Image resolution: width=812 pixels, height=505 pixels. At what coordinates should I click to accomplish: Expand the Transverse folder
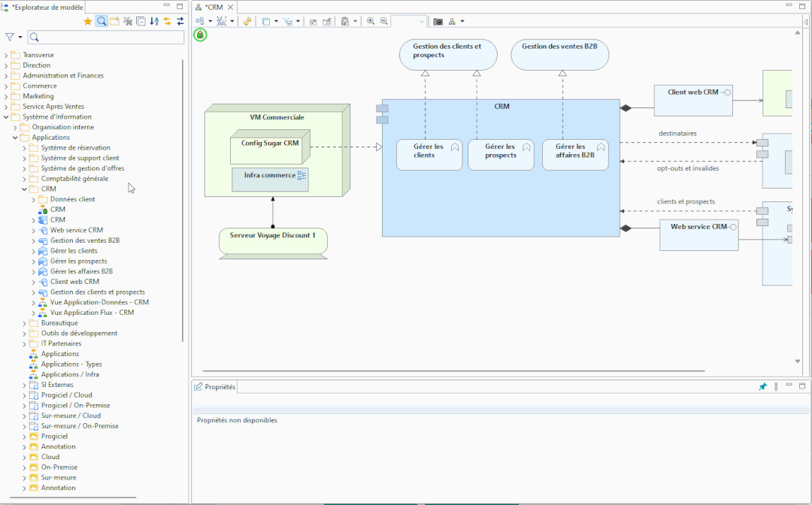6,55
